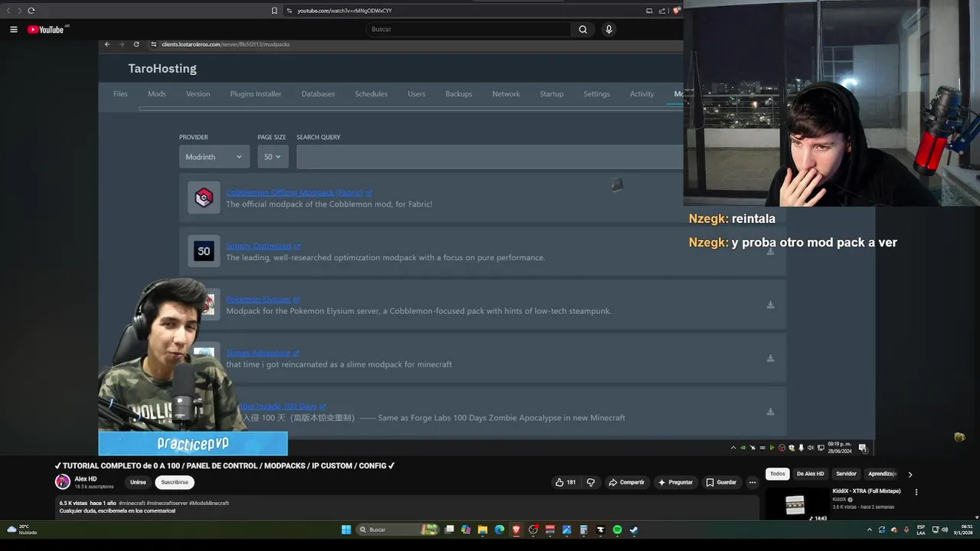Select the Todos filter chip
This screenshot has height=551, width=980.
777,474
